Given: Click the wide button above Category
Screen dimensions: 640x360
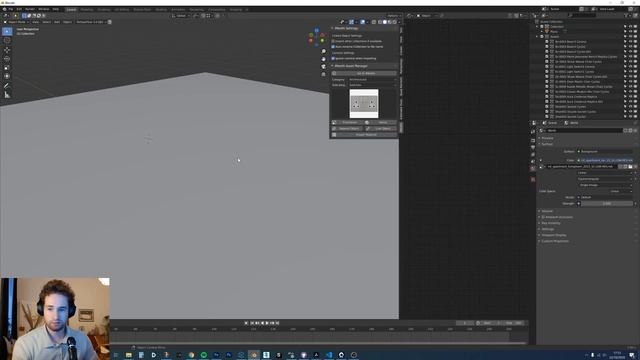Looking at the screenshot, I should pyautogui.click(x=364, y=73).
